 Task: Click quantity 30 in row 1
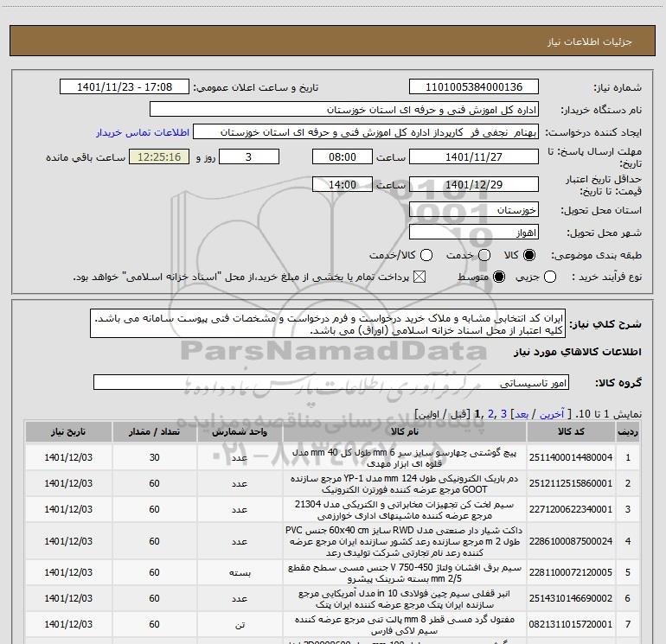coord(154,457)
